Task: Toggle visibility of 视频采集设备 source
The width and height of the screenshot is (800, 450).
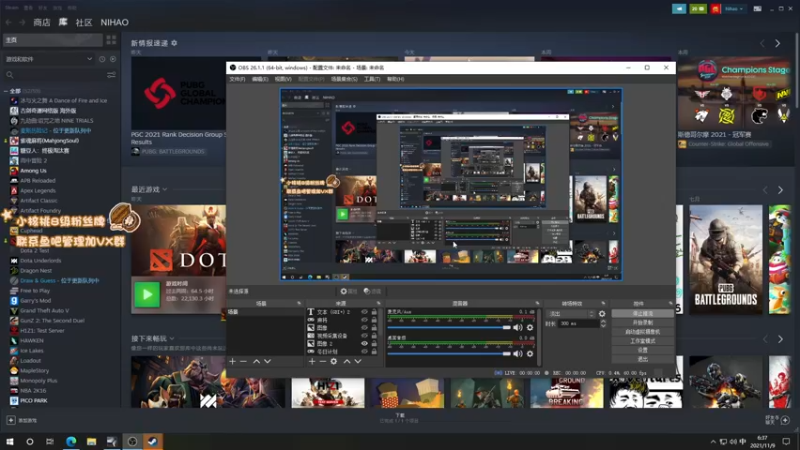Action: (x=364, y=336)
